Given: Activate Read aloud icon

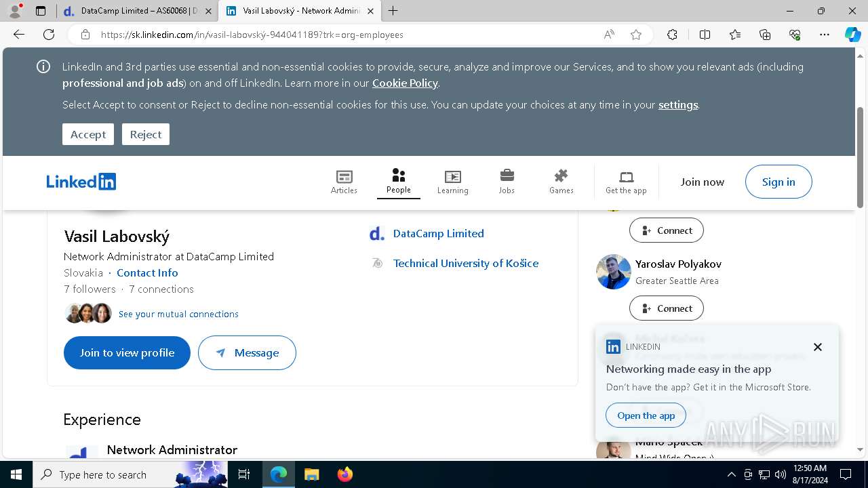Looking at the screenshot, I should pos(609,35).
